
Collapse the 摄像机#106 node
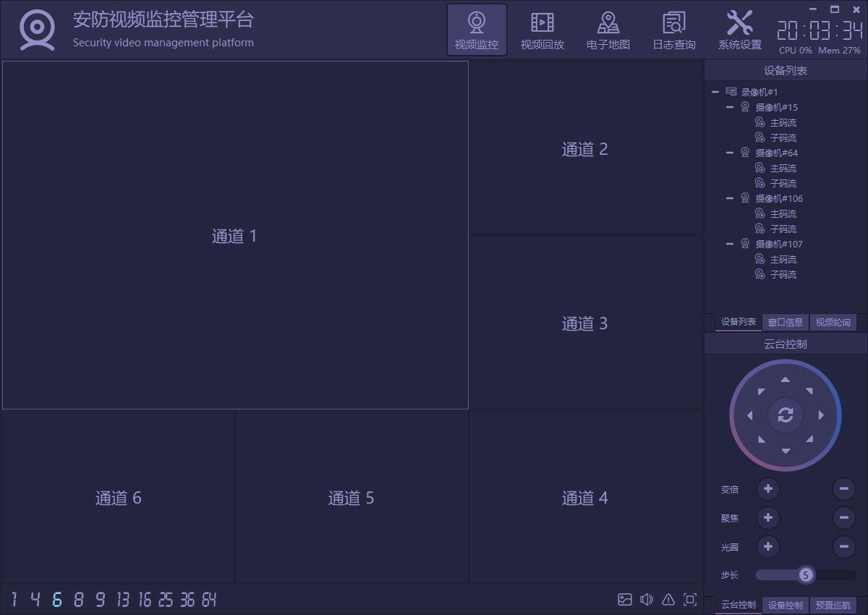[x=730, y=198]
